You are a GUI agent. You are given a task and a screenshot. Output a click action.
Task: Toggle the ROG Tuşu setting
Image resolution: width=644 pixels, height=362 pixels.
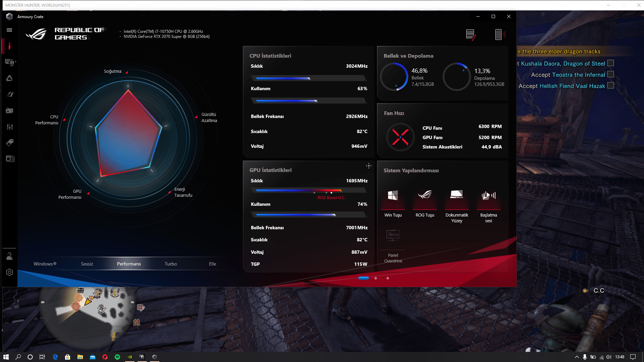pyautogui.click(x=425, y=195)
